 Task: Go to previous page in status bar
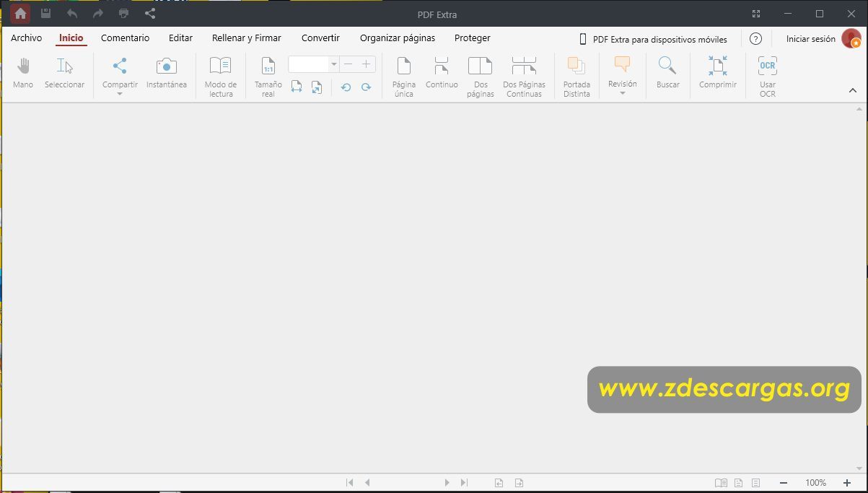coord(367,483)
